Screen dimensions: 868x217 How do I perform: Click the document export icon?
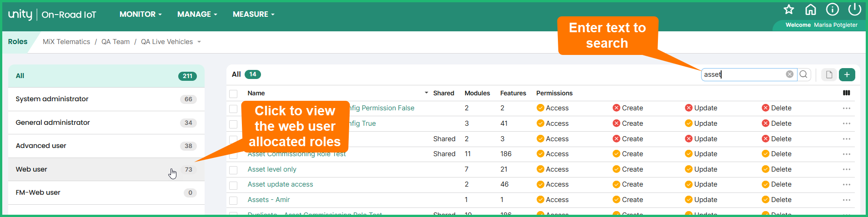[x=829, y=74]
